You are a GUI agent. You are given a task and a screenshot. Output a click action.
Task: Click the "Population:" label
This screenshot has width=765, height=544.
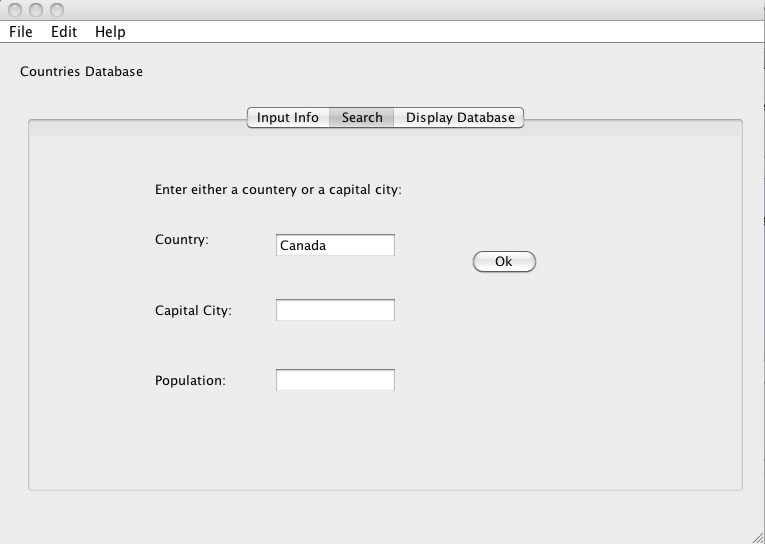point(190,381)
